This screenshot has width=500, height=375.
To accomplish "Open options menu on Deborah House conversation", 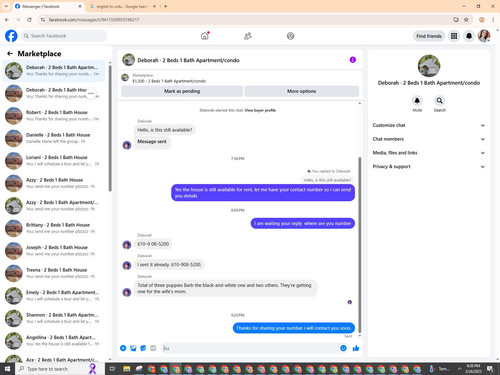I will [x=91, y=93].
